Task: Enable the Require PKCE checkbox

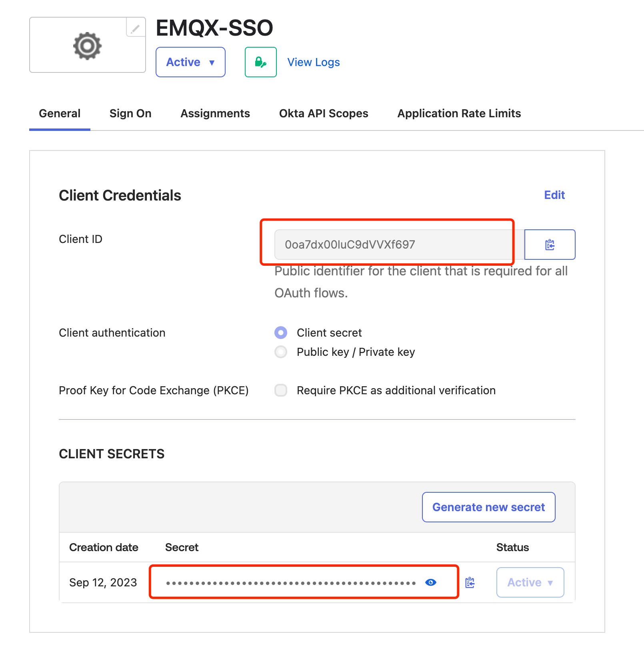Action: [281, 390]
